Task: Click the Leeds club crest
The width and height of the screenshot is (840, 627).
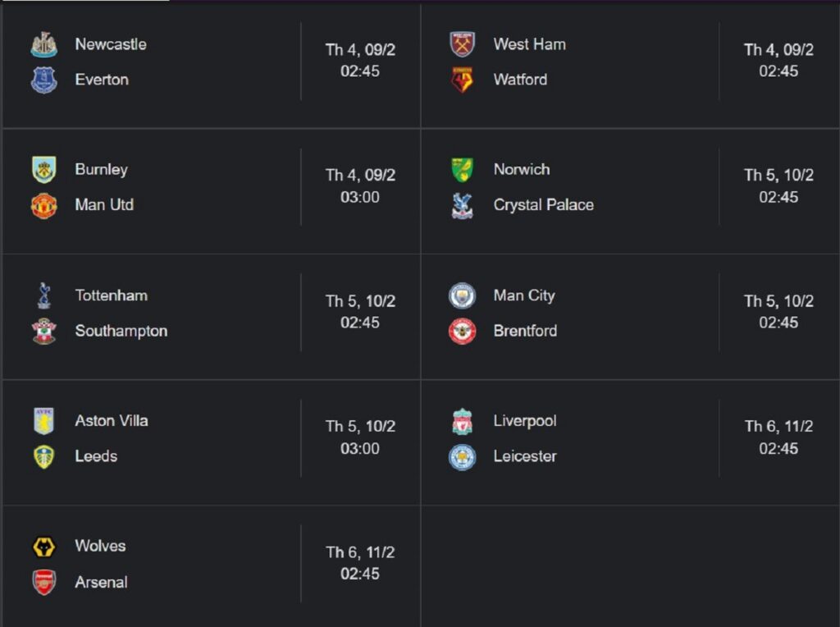Action: [x=44, y=457]
